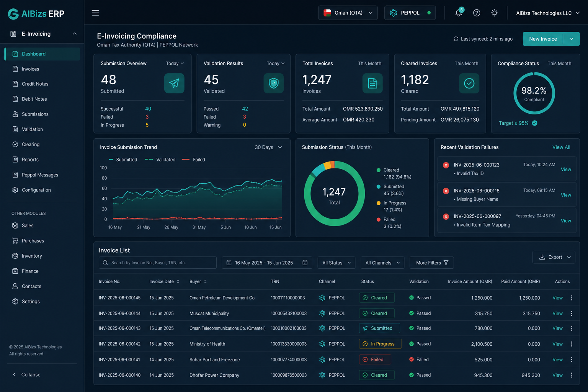
Task: Open the Export dropdown
Action: [554, 257]
